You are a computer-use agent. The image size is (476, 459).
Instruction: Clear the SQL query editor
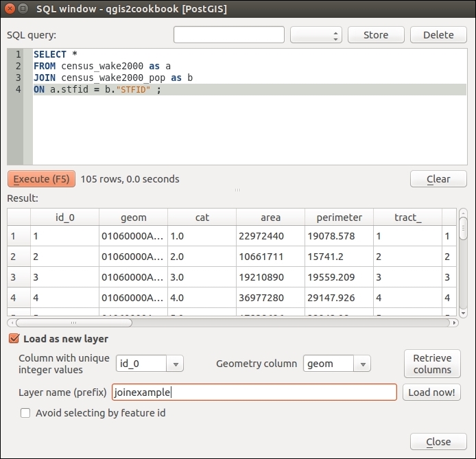(438, 179)
